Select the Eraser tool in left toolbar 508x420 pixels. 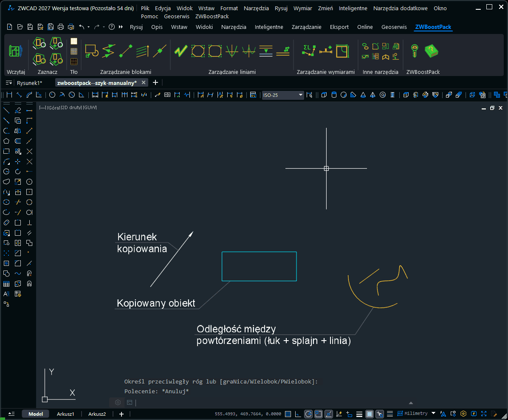point(18,110)
